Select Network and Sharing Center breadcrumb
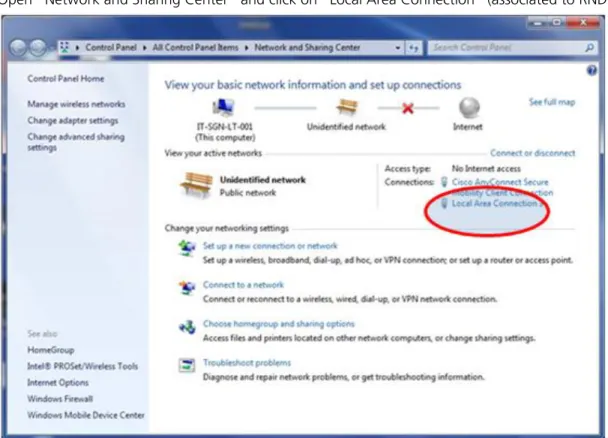The image size is (608, 438). click(x=307, y=47)
